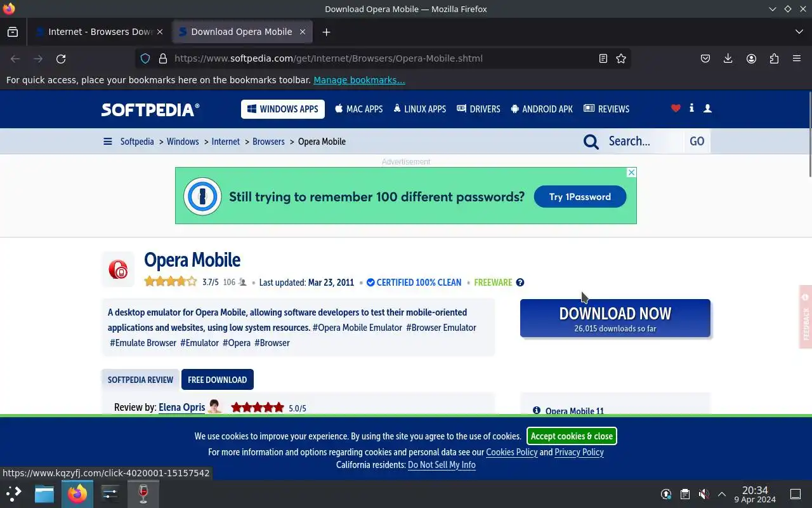Open a new tab

click(326, 32)
